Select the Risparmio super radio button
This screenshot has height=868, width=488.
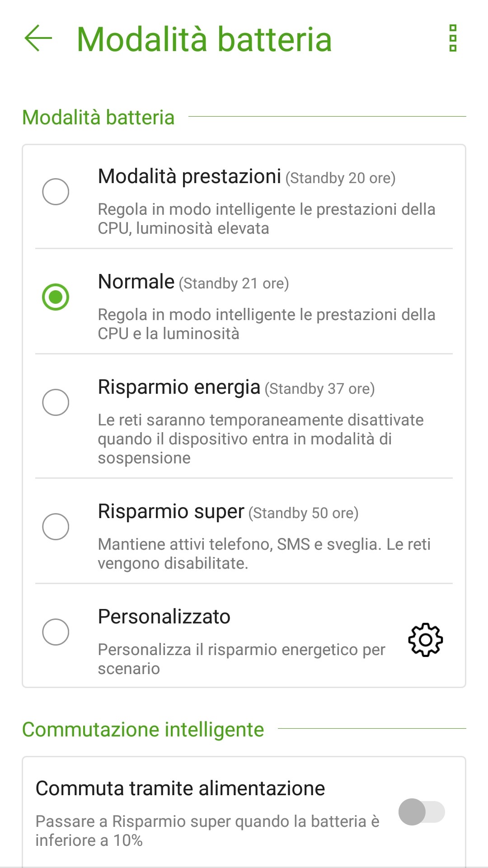56,527
